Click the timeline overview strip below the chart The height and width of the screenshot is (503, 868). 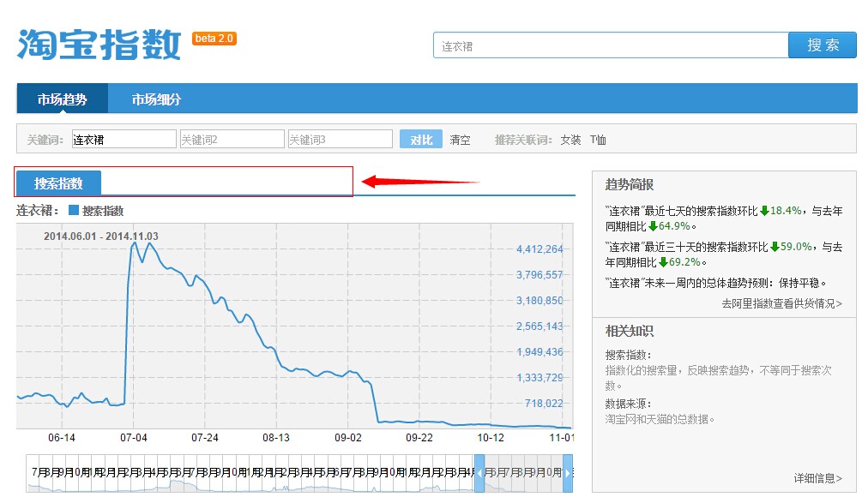[x=299, y=473]
